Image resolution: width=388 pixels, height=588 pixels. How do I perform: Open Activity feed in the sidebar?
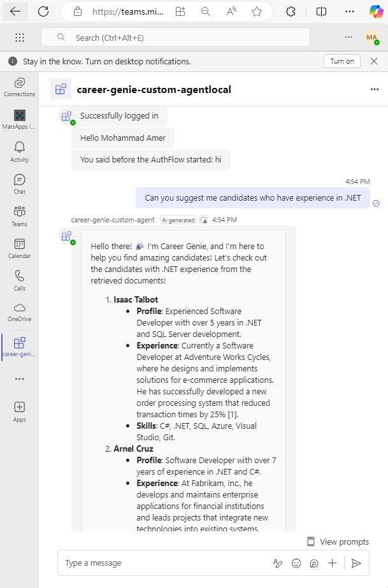click(x=20, y=152)
